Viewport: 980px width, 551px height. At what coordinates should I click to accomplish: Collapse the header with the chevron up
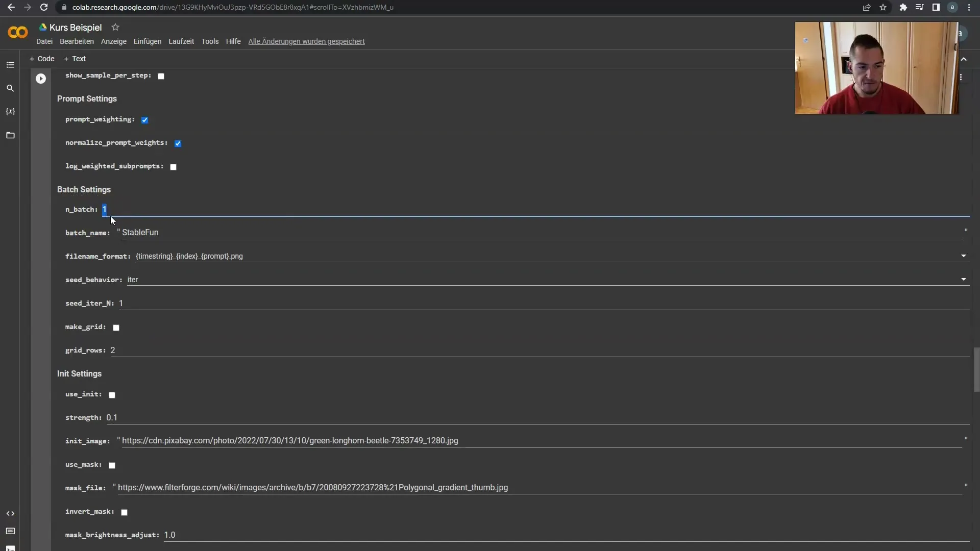(x=964, y=59)
